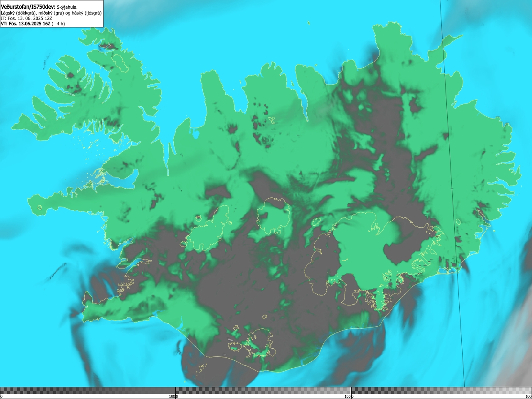The image size is (532, 399).
Task: Click the legend line 'Lágský (dökkgrá), miðský (grá) og háský (ljósgrá)'
Action: point(51,13)
